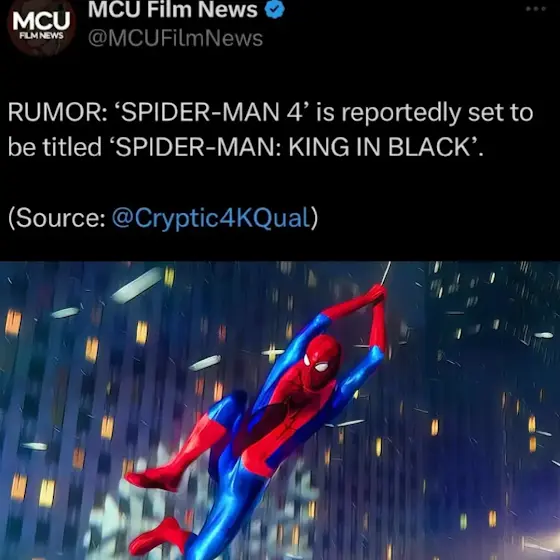Viewport: 560px width, 560px height.
Task: Click the MCU Film News display name
Action: click(x=172, y=9)
